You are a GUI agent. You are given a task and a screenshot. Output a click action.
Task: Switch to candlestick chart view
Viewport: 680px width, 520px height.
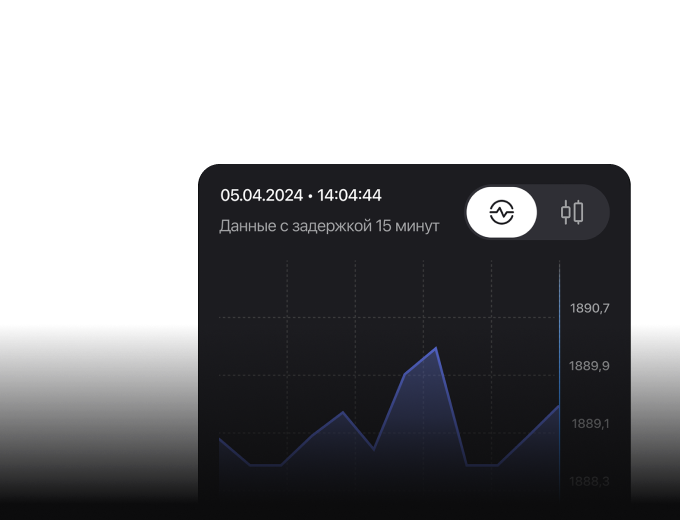(572, 212)
